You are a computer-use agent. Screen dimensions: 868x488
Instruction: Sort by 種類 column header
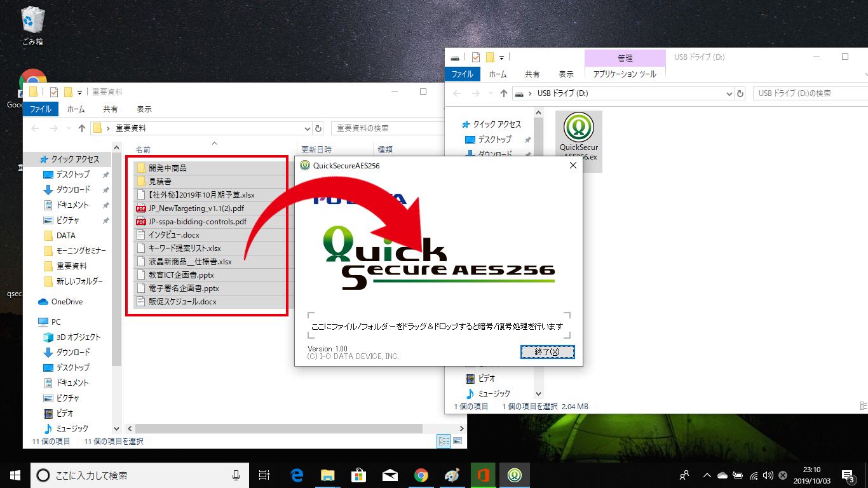(x=385, y=150)
